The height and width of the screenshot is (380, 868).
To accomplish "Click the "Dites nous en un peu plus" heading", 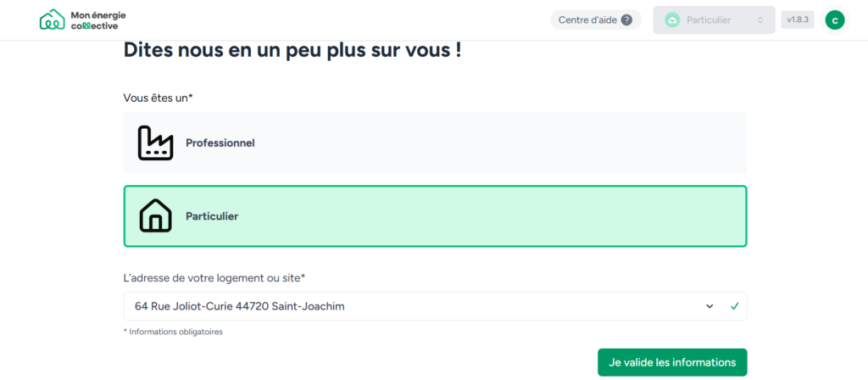I will click(292, 49).
